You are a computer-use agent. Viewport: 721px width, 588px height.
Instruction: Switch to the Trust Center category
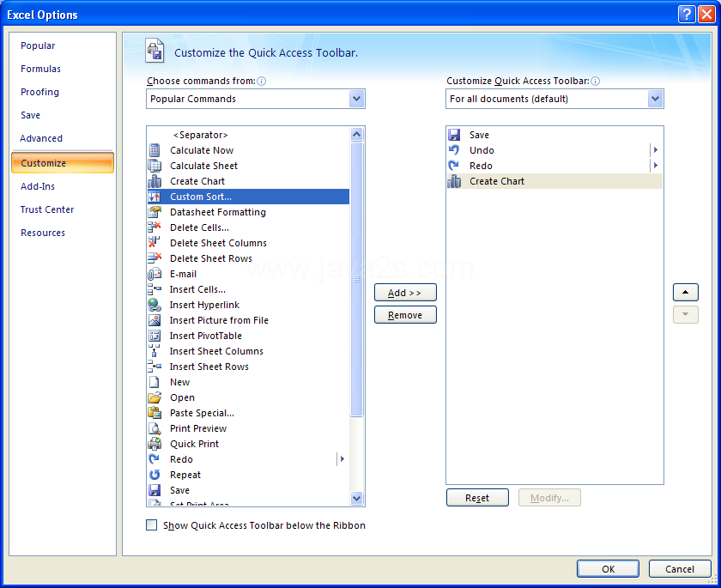click(x=47, y=209)
